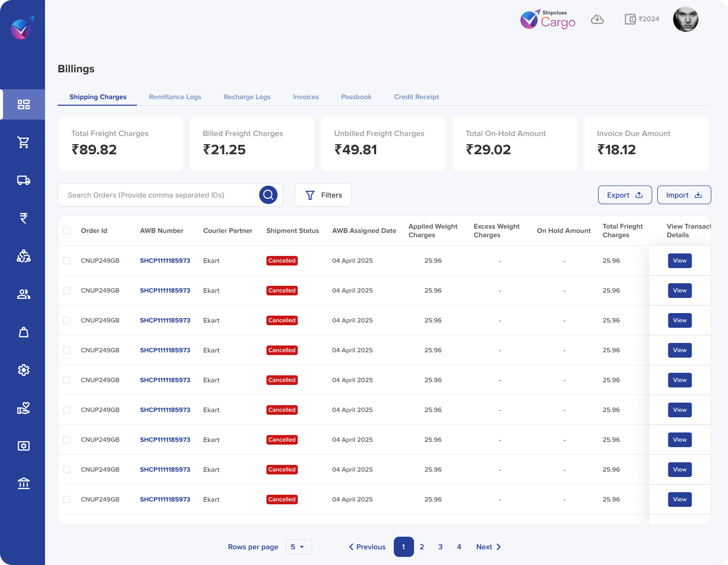Click the Export button
Viewport: 728px width, 565px height.
tap(624, 195)
